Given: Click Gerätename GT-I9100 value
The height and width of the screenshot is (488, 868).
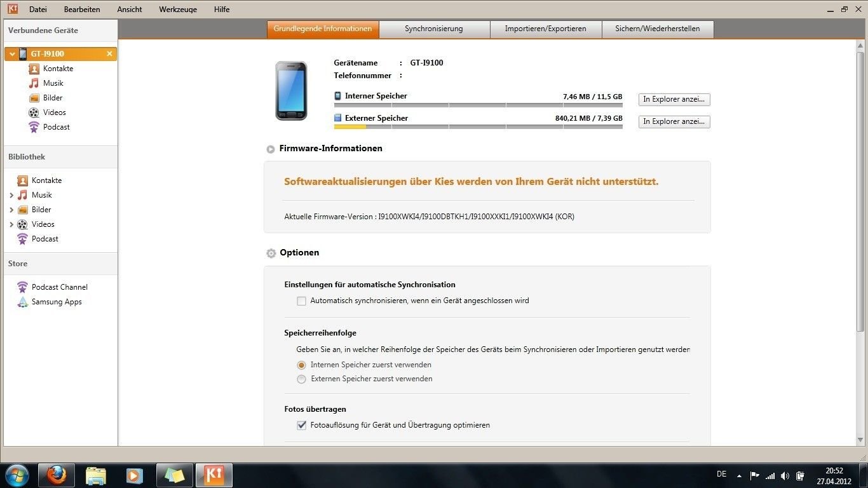Looking at the screenshot, I should [x=426, y=63].
